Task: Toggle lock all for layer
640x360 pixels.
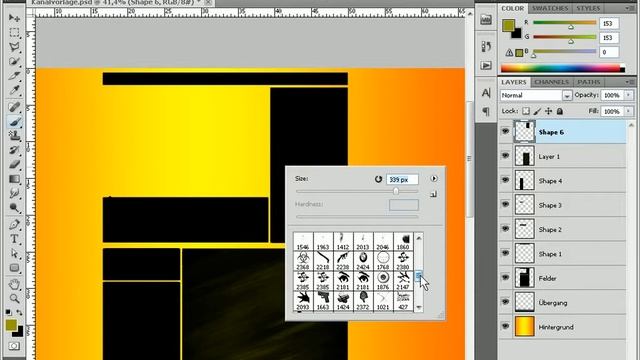Action: pos(560,111)
